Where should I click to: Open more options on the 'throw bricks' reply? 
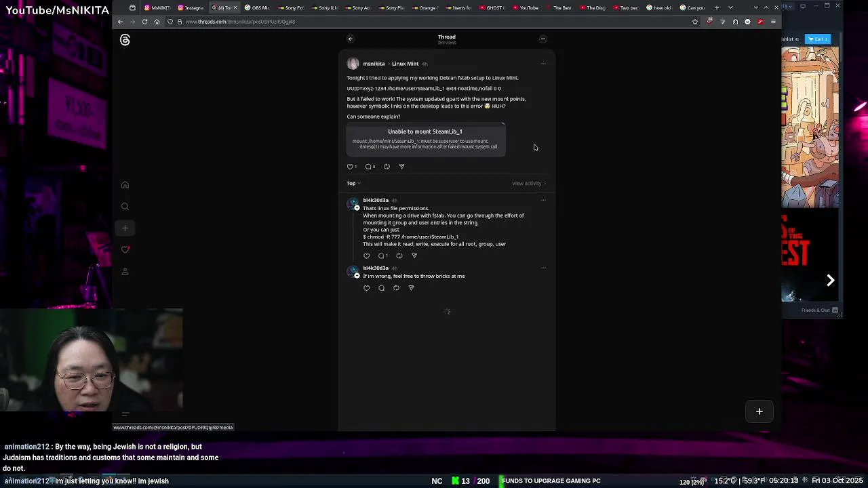(x=543, y=268)
